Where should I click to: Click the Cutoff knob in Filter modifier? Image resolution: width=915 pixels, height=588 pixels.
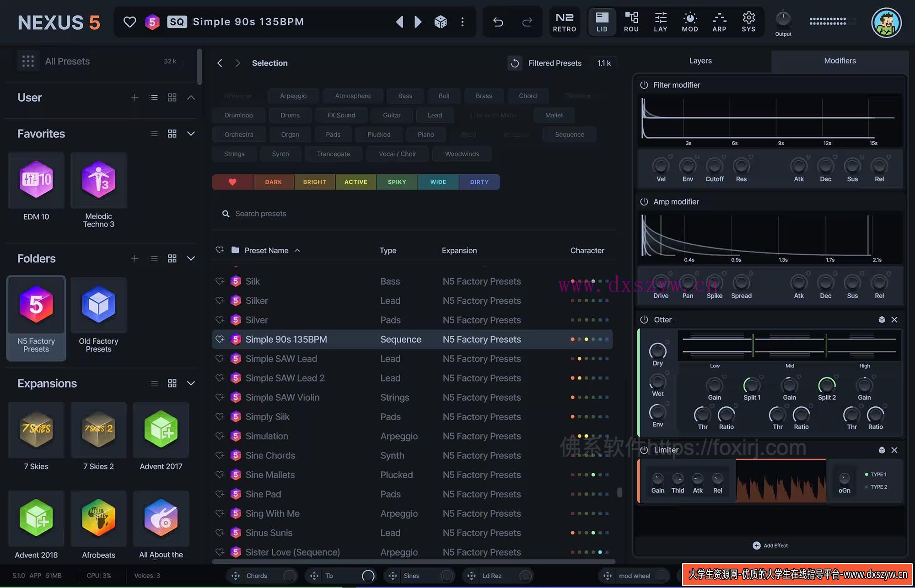point(714,166)
